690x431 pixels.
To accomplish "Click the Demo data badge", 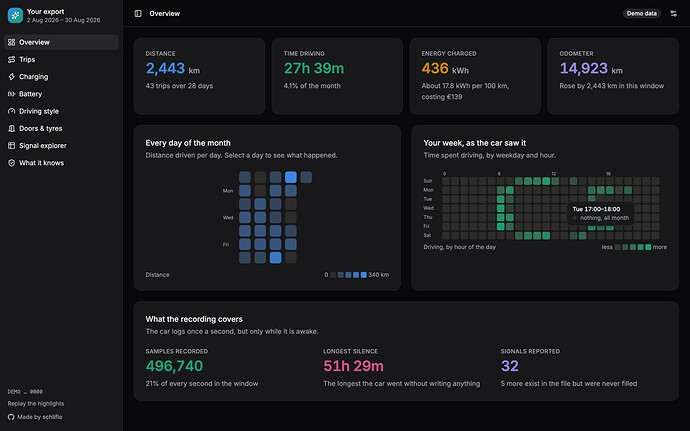I will pos(642,14).
